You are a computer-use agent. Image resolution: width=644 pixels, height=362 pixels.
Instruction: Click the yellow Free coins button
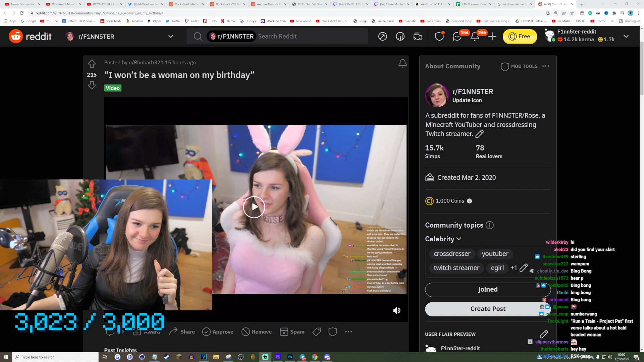coord(520,37)
